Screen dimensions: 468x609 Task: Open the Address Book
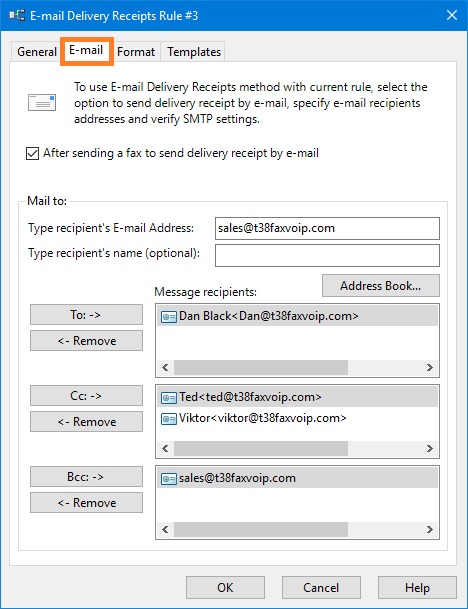(381, 286)
